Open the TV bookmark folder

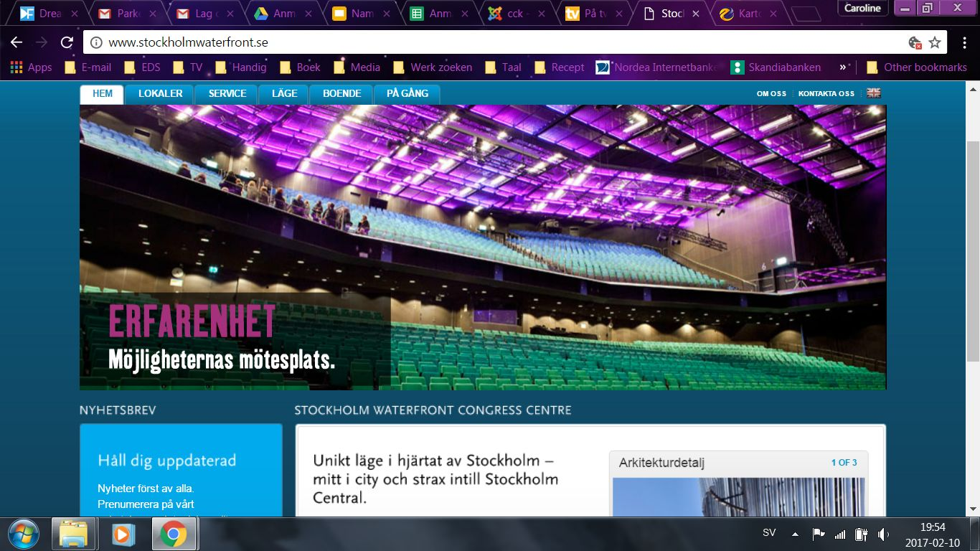tap(188, 67)
